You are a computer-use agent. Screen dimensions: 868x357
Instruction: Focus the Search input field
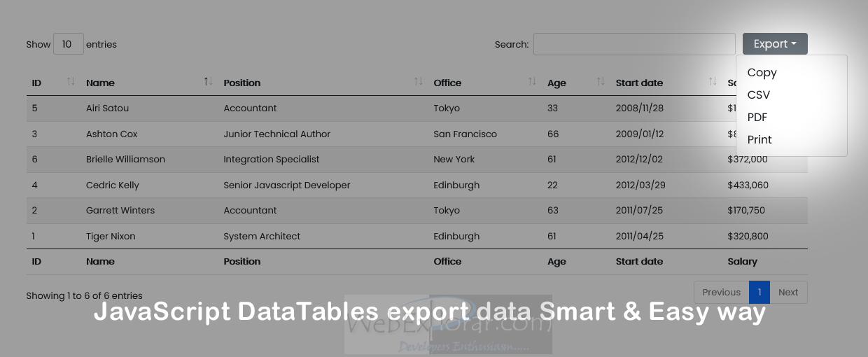coord(634,44)
